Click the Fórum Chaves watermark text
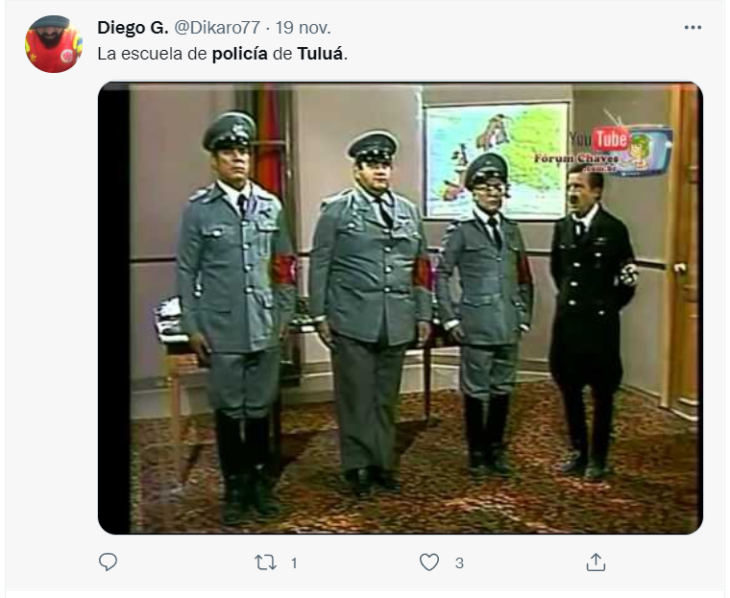The width and height of the screenshot is (730, 598). (x=576, y=158)
